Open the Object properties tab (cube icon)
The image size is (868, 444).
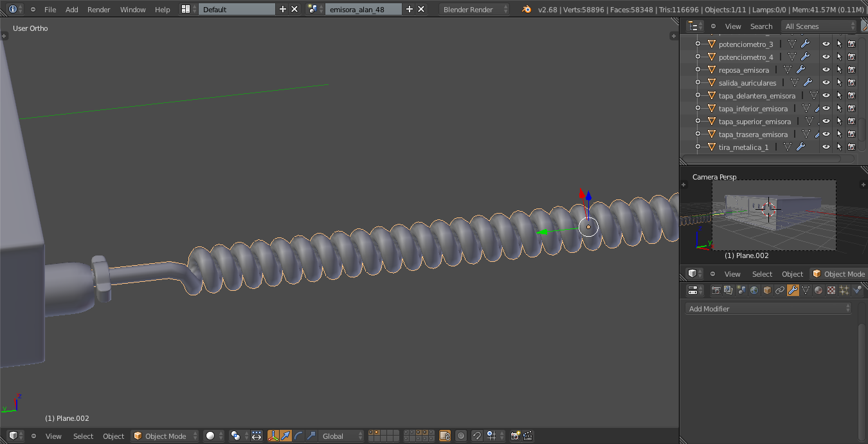click(767, 290)
